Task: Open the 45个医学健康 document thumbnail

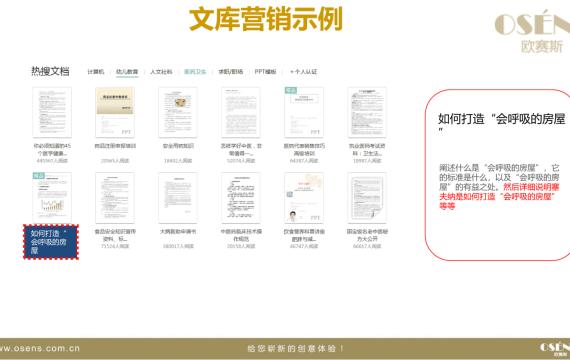Action: (52, 112)
